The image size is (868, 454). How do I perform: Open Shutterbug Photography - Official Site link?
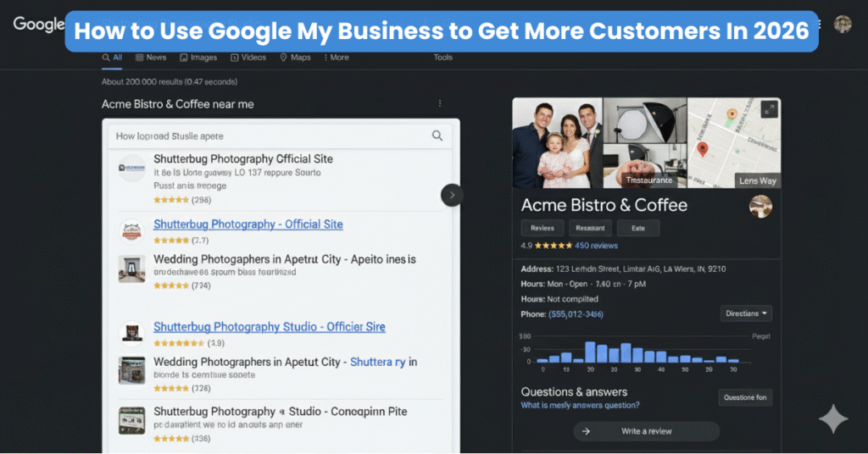tap(248, 224)
